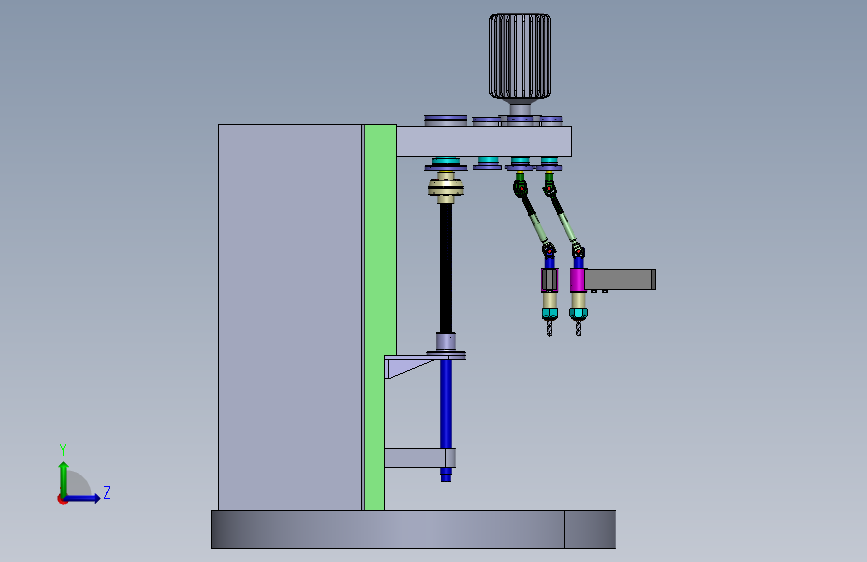The width and height of the screenshot is (867, 562).
Task: Select the horizontal gearbox plate under the motor
Action: (x=484, y=142)
